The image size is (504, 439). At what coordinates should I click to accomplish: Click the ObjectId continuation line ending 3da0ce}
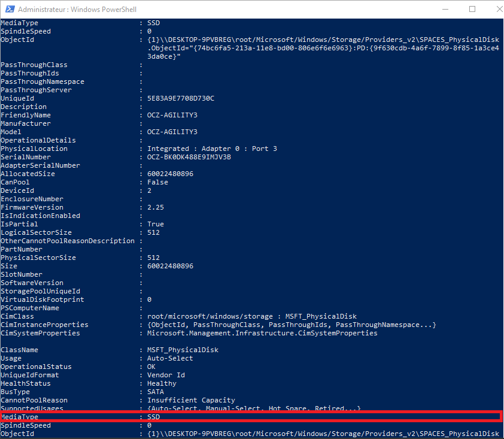164,57
